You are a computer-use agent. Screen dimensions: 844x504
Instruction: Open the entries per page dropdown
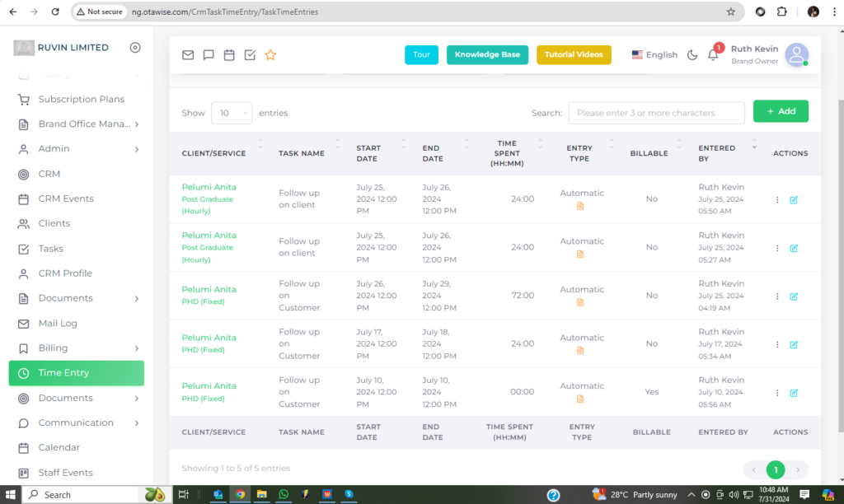(232, 113)
